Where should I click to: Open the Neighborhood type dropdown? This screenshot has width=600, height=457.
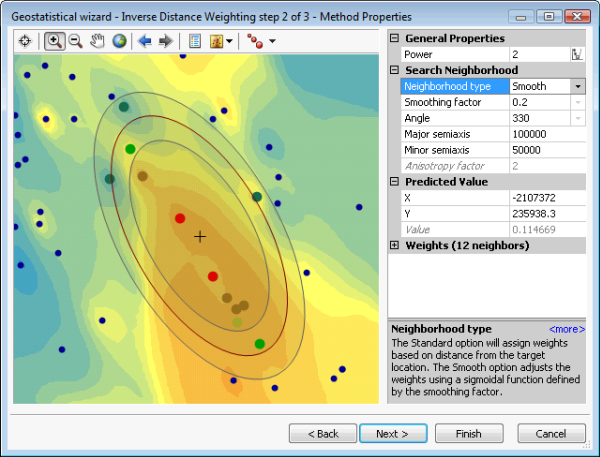click(577, 86)
